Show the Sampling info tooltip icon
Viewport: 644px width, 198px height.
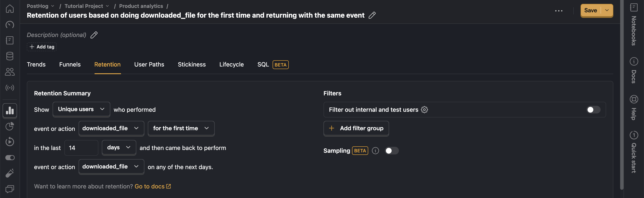tap(375, 151)
